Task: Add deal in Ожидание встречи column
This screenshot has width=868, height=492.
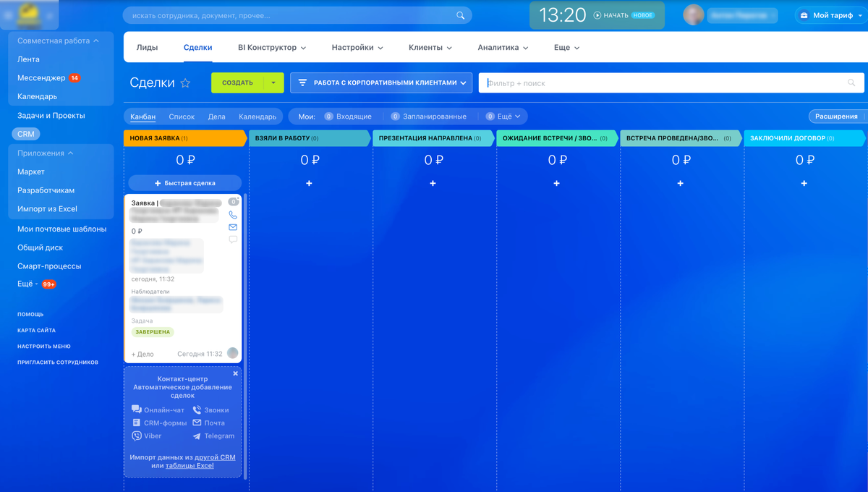Action: (x=556, y=184)
